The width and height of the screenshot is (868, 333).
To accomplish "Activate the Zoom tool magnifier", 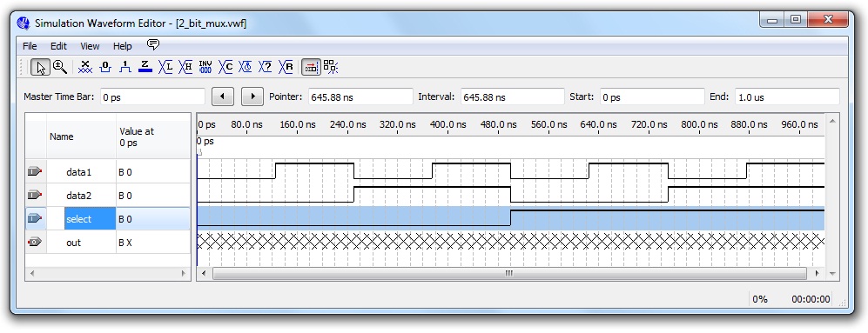I will 60,67.
